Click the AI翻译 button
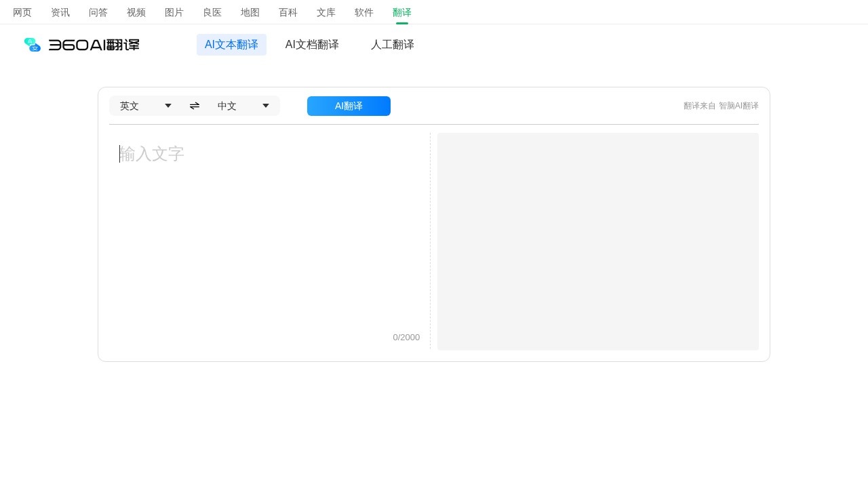This screenshot has height=488, width=868. pyautogui.click(x=349, y=106)
